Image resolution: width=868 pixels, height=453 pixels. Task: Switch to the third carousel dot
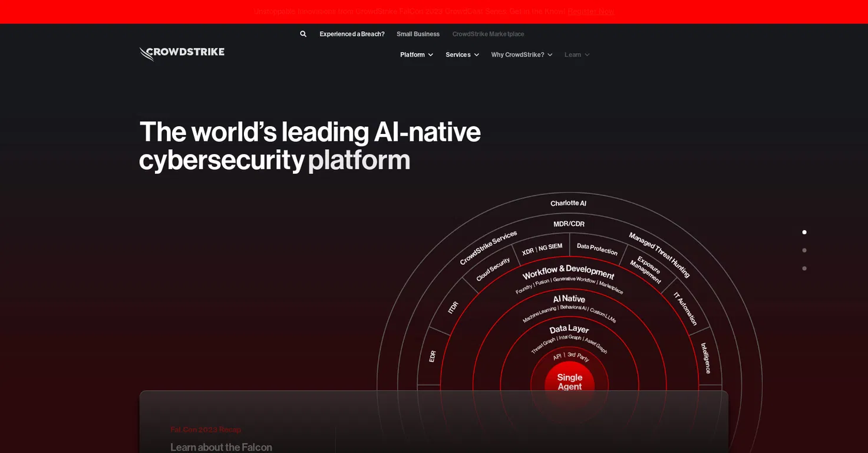point(804,268)
